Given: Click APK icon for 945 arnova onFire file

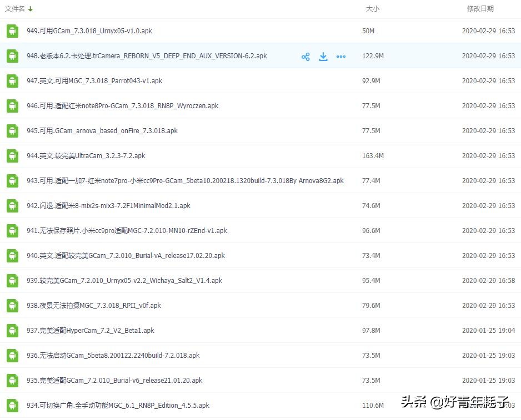Looking at the screenshot, I should (13, 131).
